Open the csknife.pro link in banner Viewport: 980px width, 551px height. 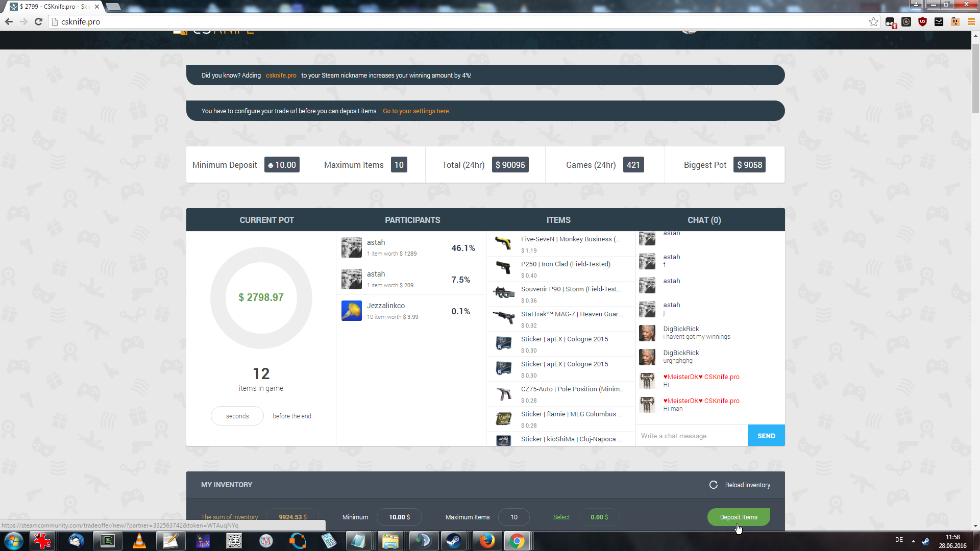pyautogui.click(x=281, y=76)
